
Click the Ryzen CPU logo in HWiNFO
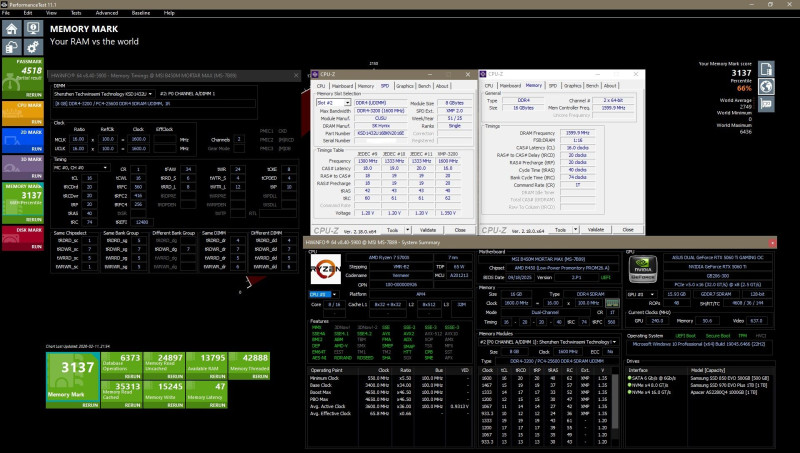point(326,269)
